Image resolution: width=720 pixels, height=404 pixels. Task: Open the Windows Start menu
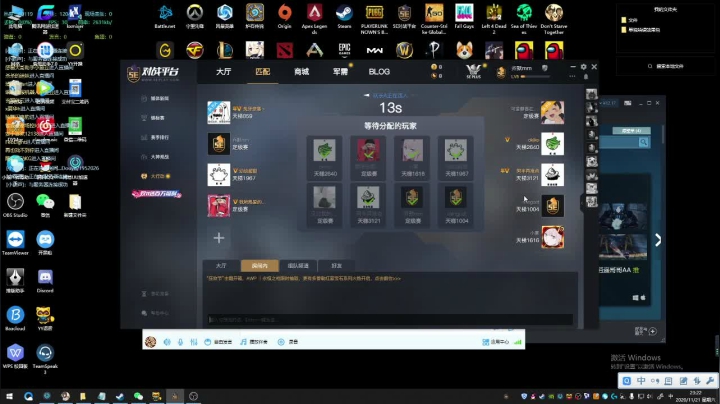click(x=9, y=396)
